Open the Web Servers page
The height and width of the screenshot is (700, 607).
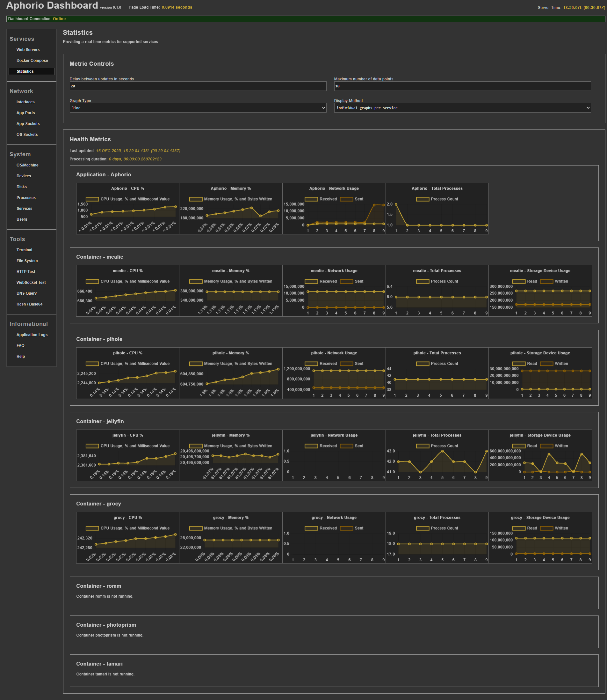click(28, 50)
